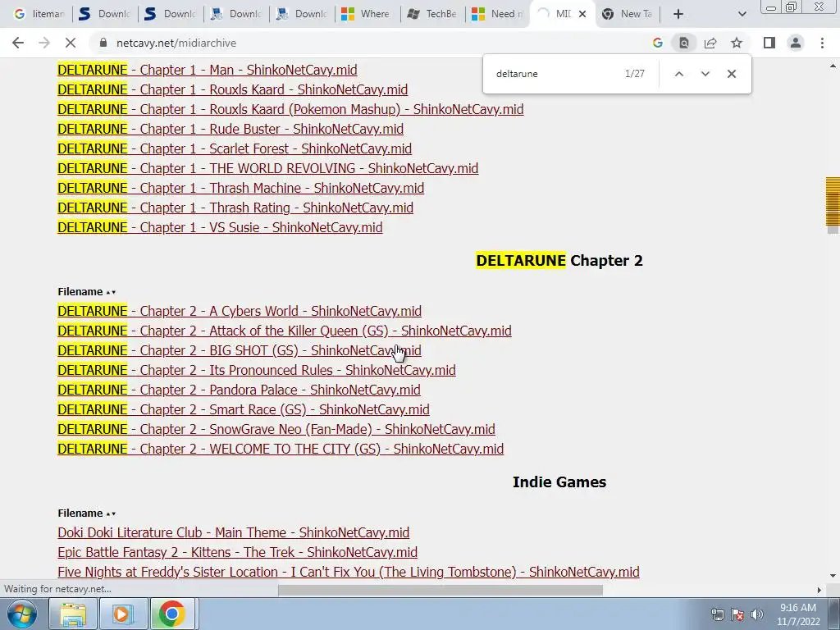
Task: Open the Windows Start menu
Action: click(x=22, y=614)
